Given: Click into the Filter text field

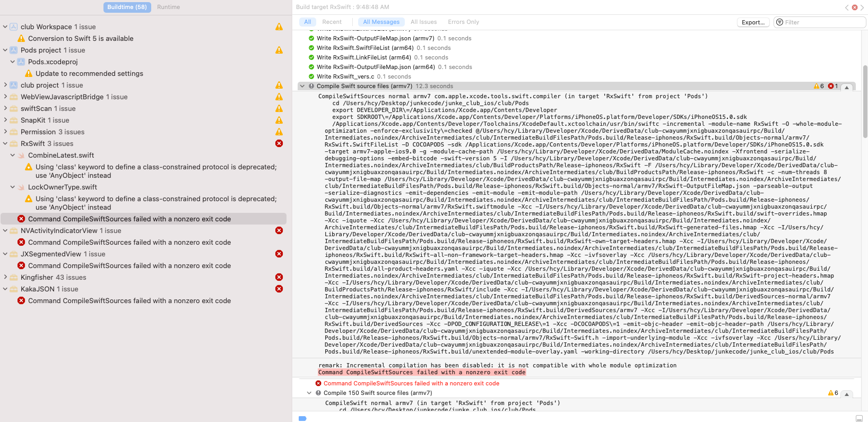Looking at the screenshot, I should [822, 22].
